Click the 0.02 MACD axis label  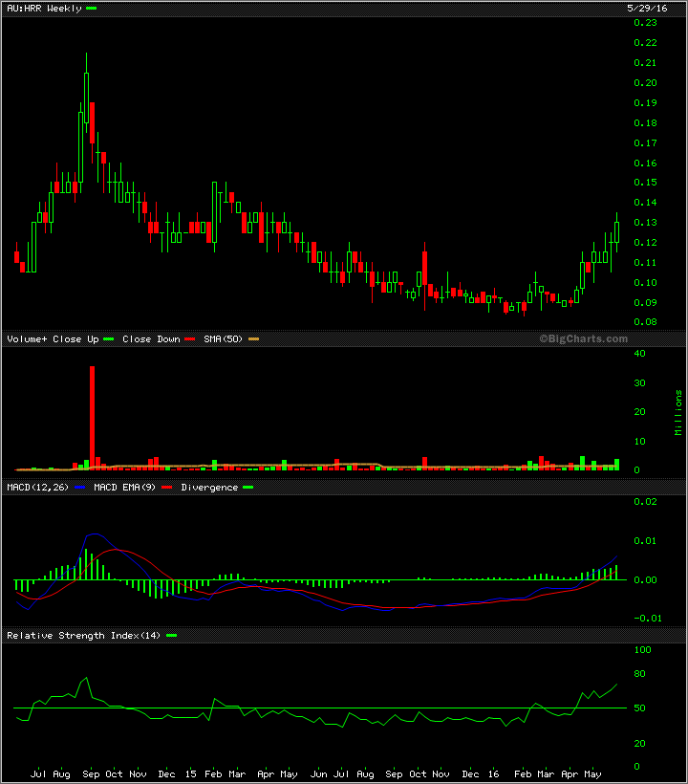(645, 502)
